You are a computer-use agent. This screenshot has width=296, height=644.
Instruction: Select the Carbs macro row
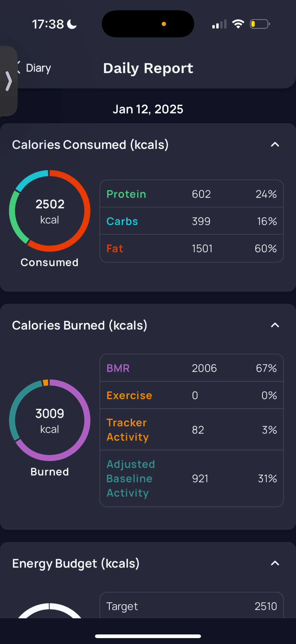(191, 221)
